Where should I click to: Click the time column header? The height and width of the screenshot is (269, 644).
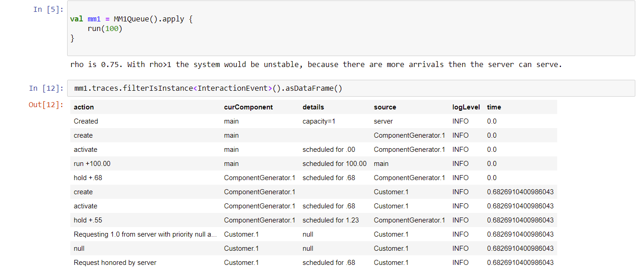click(494, 107)
